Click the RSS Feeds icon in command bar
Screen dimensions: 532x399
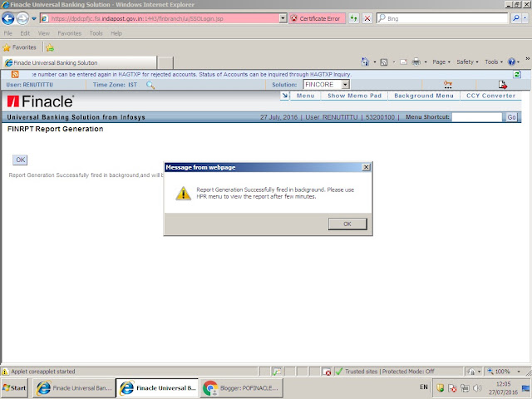(x=384, y=62)
